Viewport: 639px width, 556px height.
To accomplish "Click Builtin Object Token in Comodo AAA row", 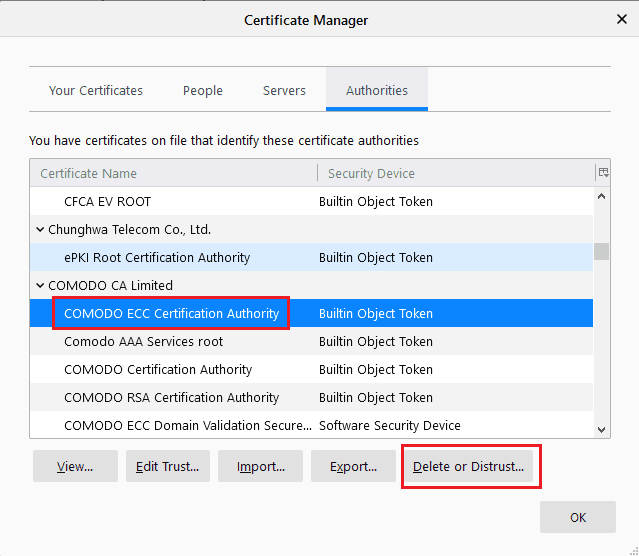I will (376, 341).
